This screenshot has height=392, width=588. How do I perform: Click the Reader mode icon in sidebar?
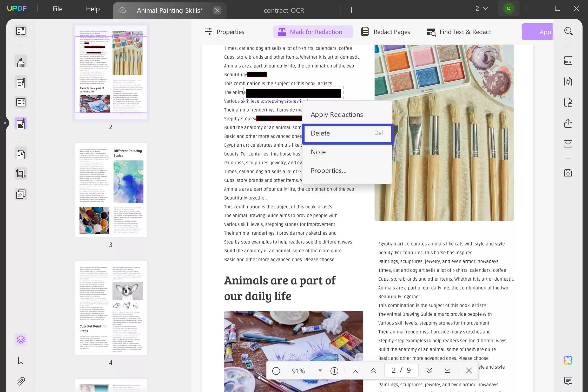[21, 31]
